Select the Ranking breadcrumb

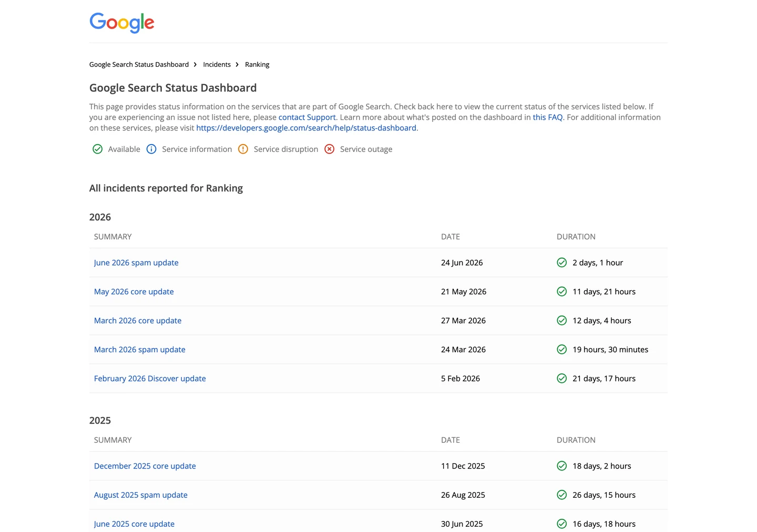257,65
